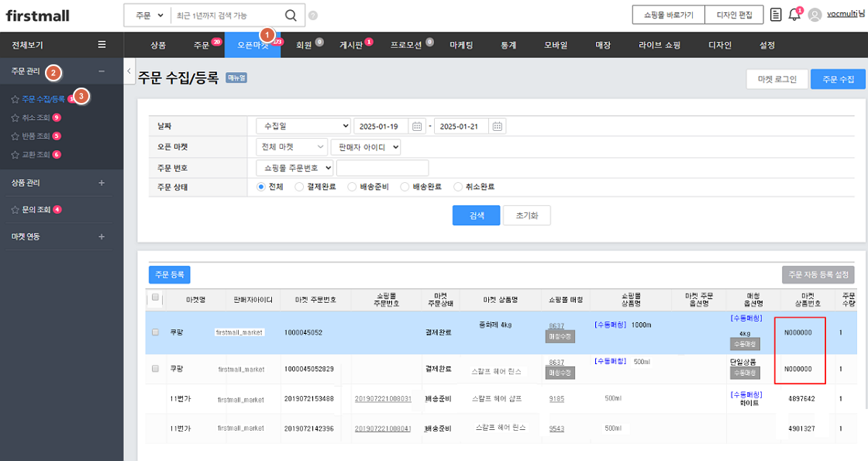Open the 수집일 date type dropdown
Screen dimensions: 868x461
(x=303, y=126)
